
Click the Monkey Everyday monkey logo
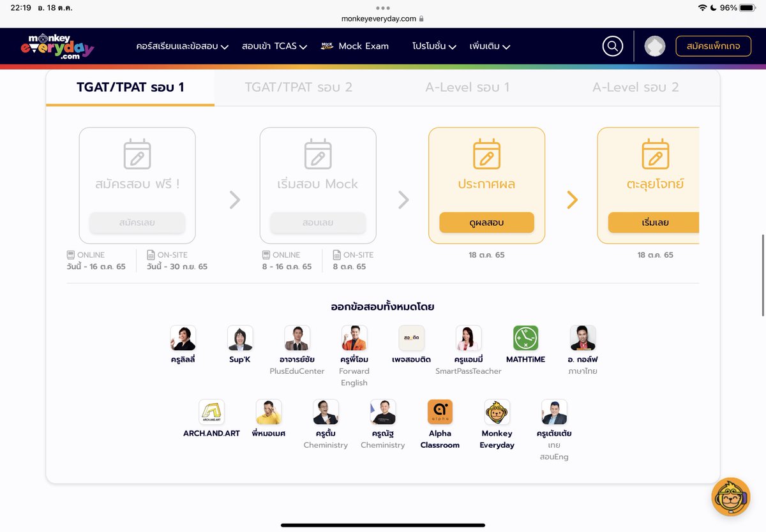[x=497, y=412]
